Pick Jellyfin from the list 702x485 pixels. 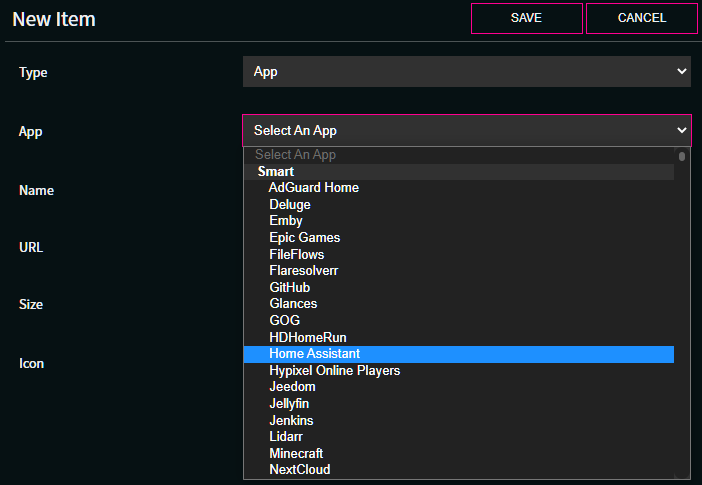[x=458, y=403]
